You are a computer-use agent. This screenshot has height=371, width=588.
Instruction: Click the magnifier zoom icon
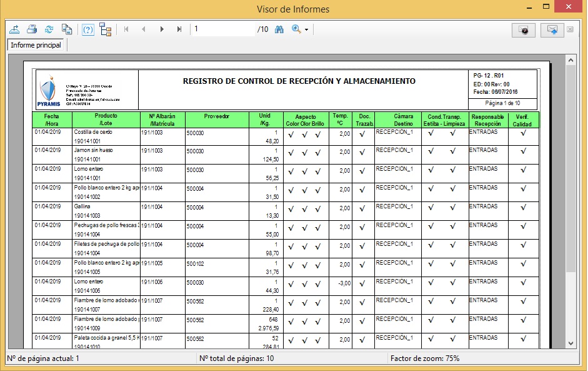296,29
